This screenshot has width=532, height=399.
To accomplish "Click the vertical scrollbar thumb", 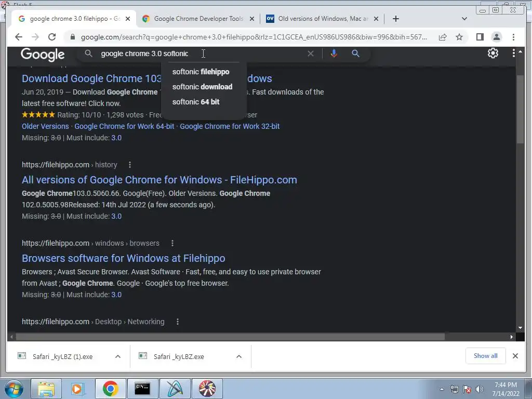I will [x=520, y=109].
